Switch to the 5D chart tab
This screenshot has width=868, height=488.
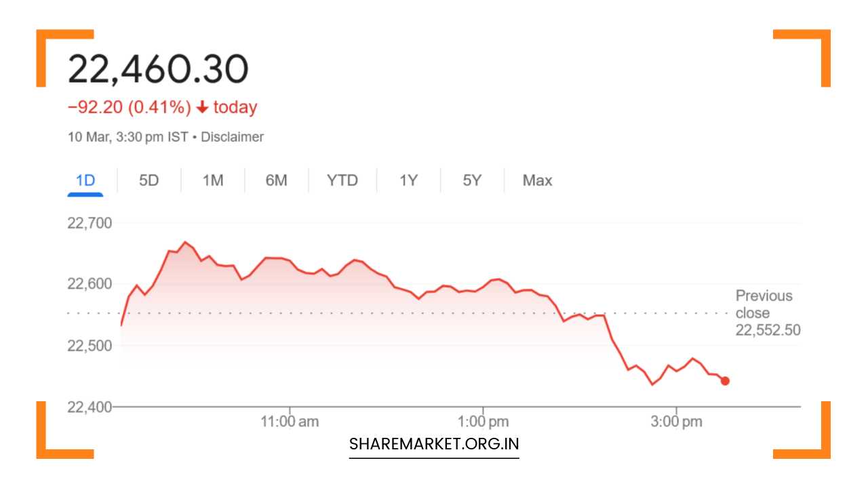149,181
